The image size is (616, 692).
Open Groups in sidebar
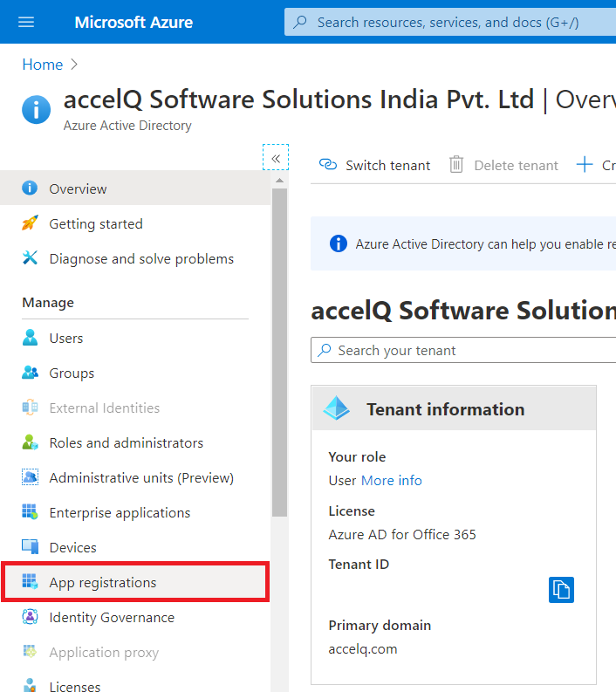point(135,373)
